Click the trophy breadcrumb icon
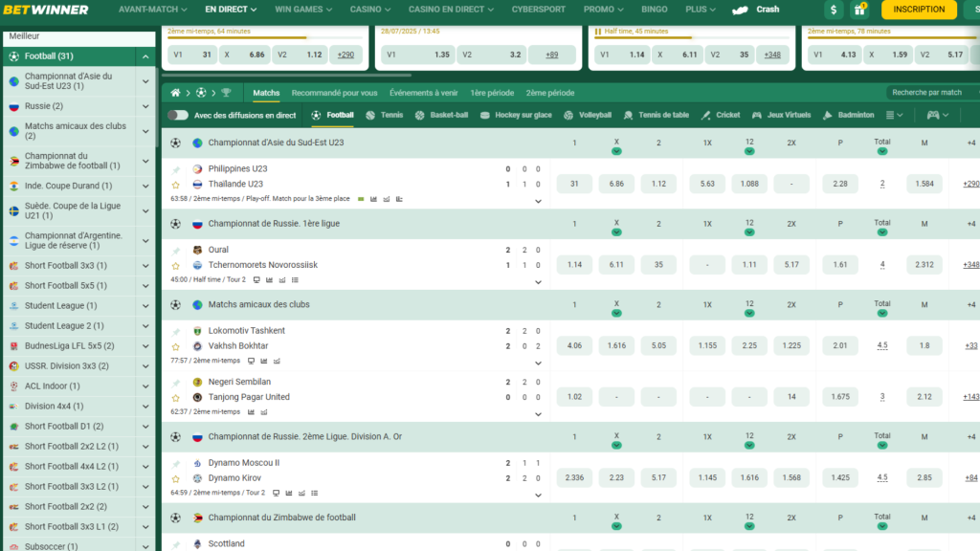The width and height of the screenshot is (980, 551). (226, 93)
